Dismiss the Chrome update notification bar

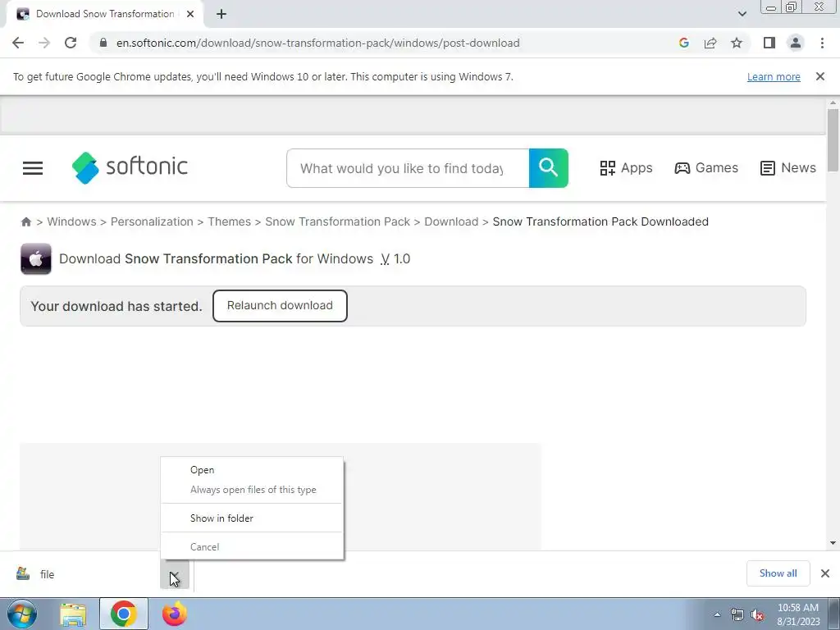820,76
